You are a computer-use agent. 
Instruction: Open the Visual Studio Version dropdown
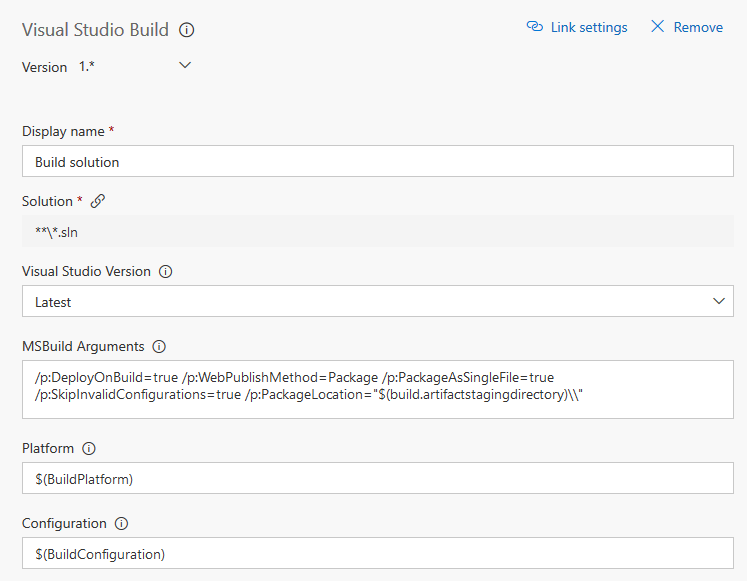377,301
